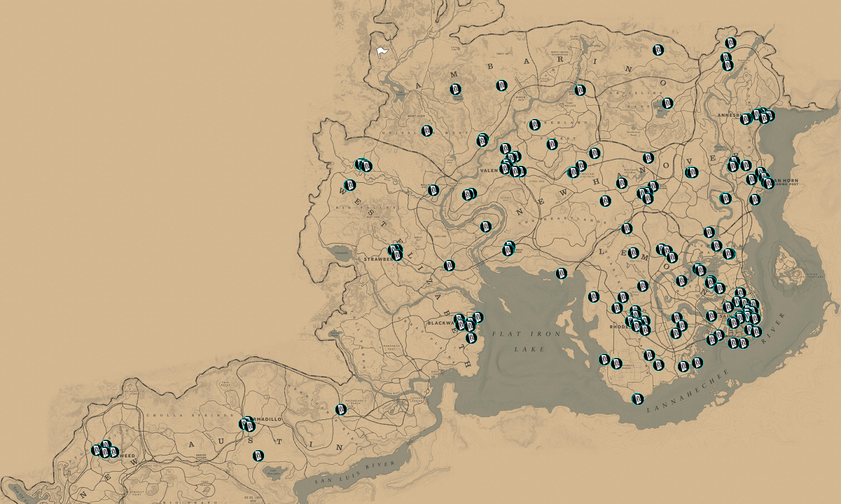
Task: Open the marker next to MacFarlane's Ranch
Action: point(341,409)
